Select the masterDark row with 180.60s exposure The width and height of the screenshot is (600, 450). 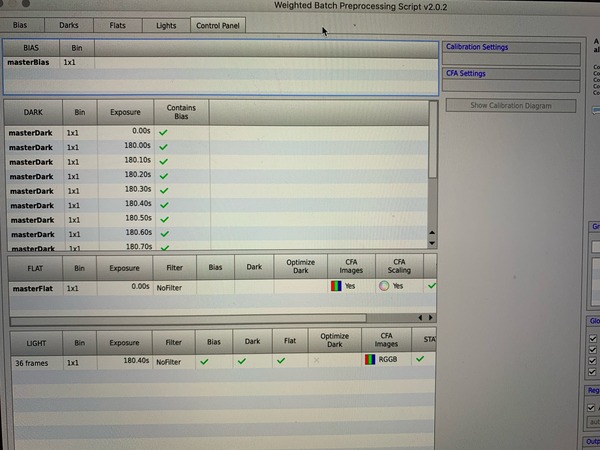point(218,234)
